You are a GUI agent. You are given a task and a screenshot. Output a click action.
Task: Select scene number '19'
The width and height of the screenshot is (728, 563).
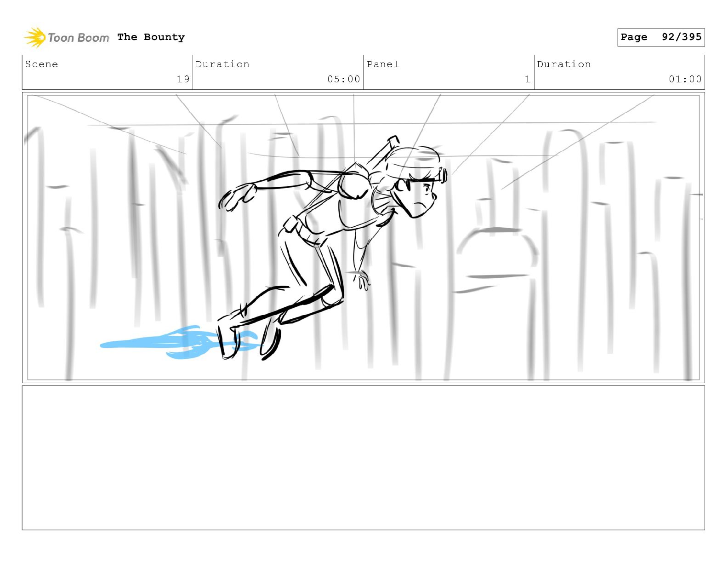183,79
